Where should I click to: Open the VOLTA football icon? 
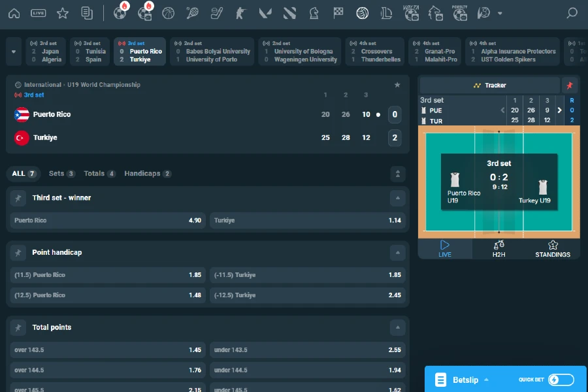tap(410, 12)
